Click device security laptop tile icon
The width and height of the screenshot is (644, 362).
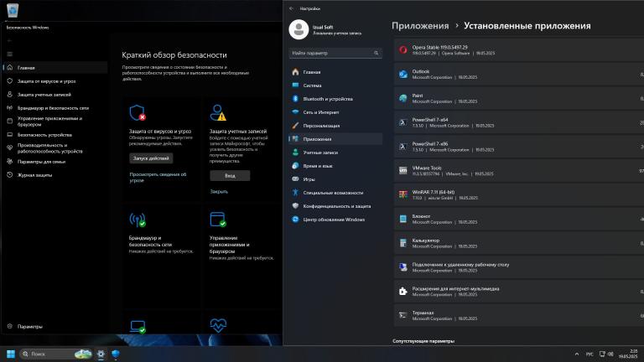click(138, 327)
